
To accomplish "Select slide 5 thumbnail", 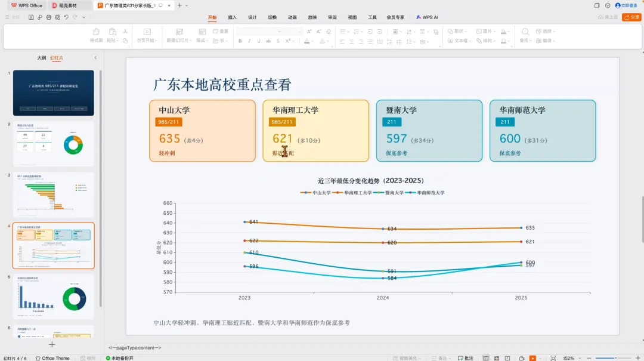I will [54, 297].
